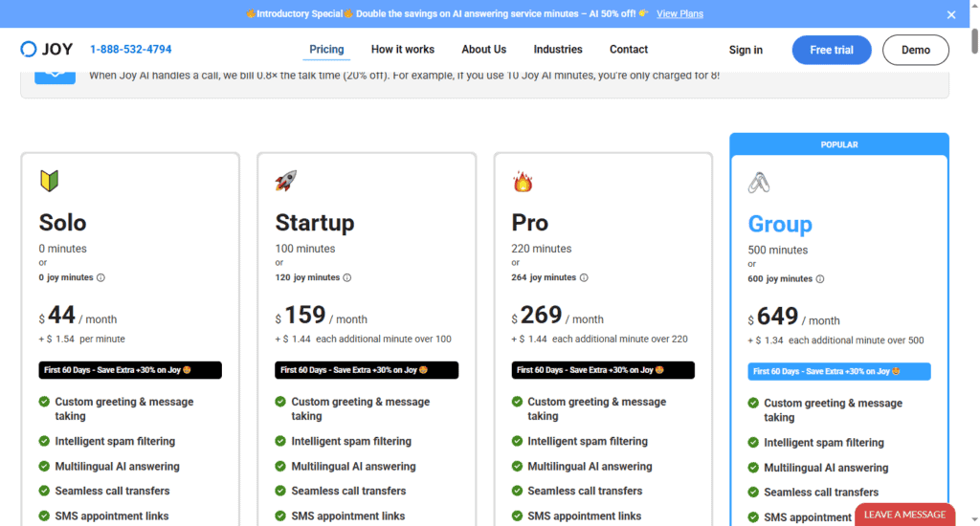The height and width of the screenshot is (526, 980).
Task: Open info icon beside 120 joy minutes
Action: tap(346, 278)
